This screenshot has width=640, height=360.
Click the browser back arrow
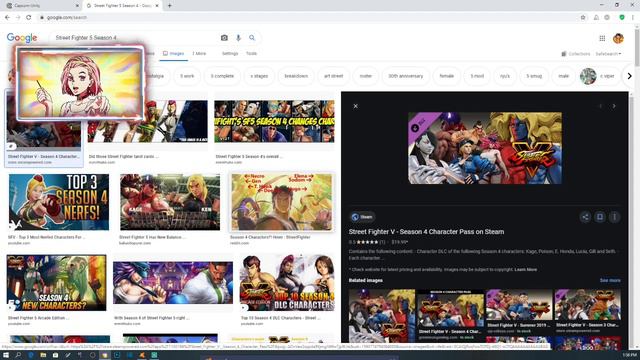(7, 18)
